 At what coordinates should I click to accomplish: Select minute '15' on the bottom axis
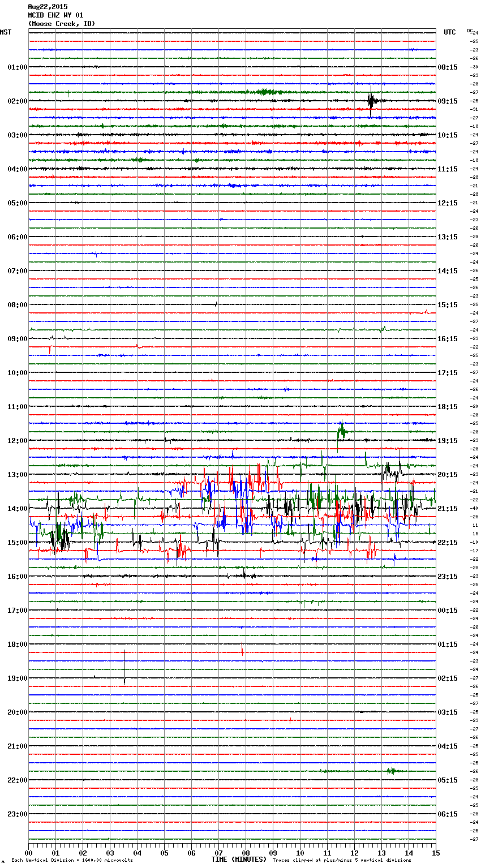coord(436,853)
